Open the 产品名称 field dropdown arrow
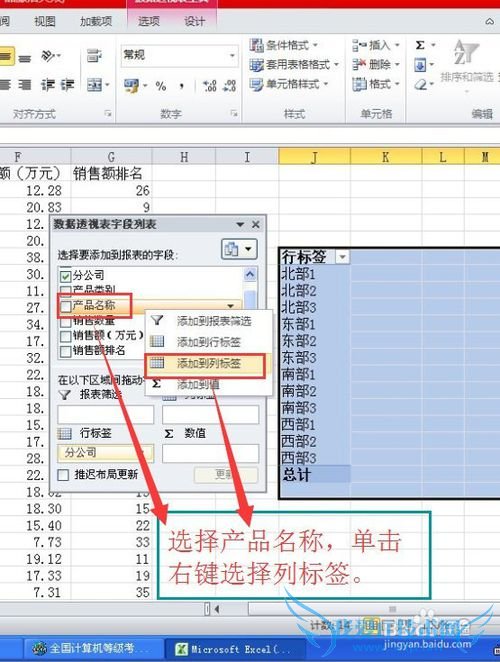This screenshot has width=500, height=662. 231,305
